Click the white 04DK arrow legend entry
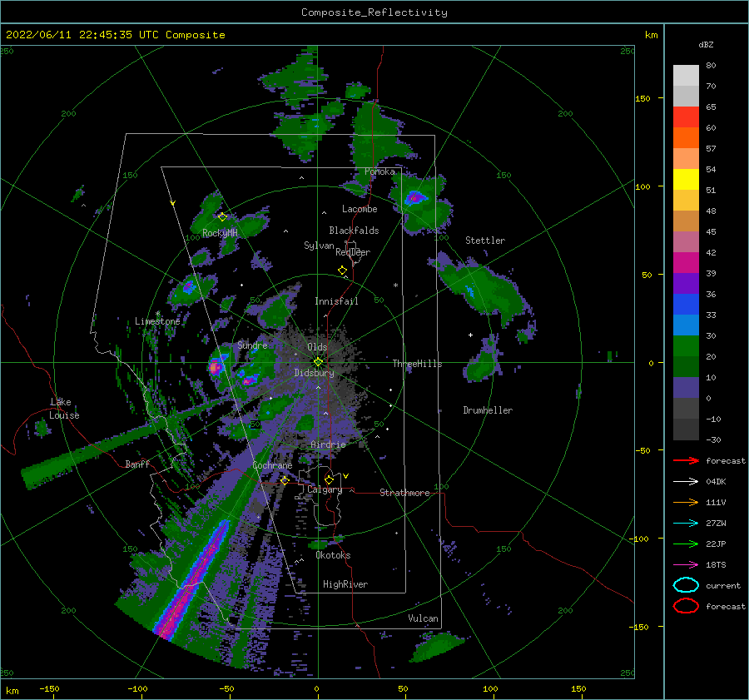The image size is (749, 700). coord(686,482)
